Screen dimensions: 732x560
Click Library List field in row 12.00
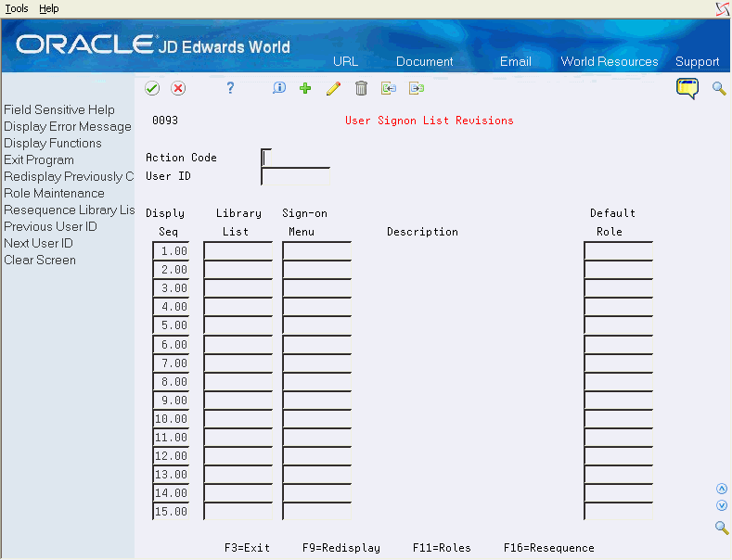238,456
